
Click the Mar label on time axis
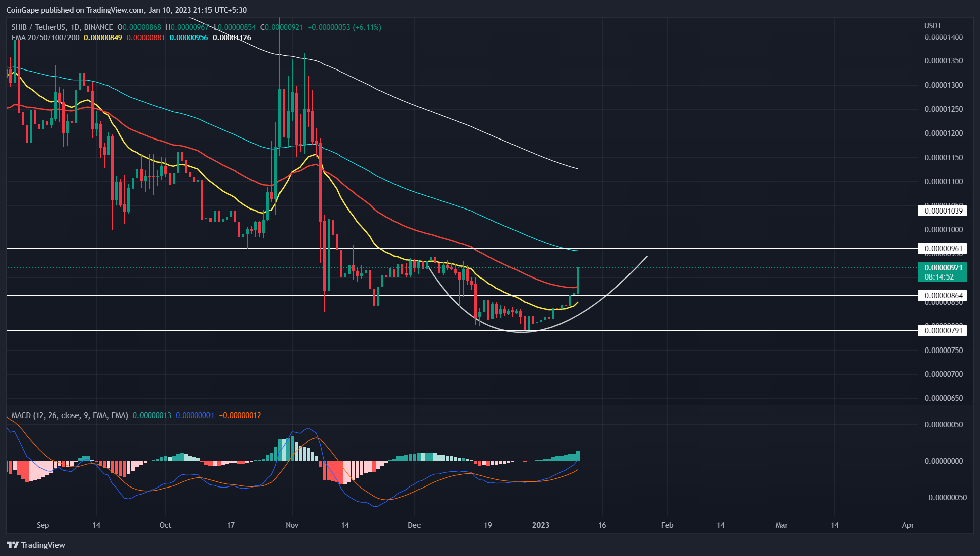[x=782, y=525]
